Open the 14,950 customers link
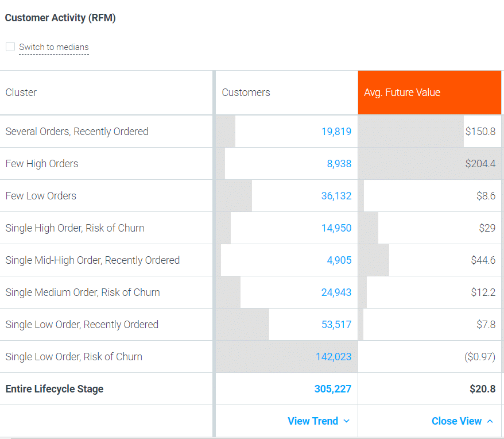The image size is (504, 439). pyautogui.click(x=336, y=228)
